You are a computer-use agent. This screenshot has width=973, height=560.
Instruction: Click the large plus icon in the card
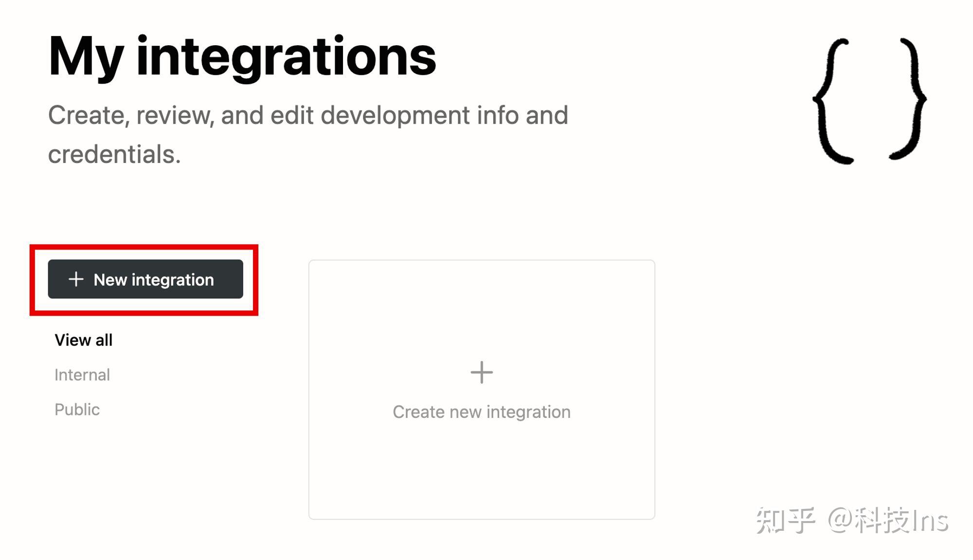point(482,373)
